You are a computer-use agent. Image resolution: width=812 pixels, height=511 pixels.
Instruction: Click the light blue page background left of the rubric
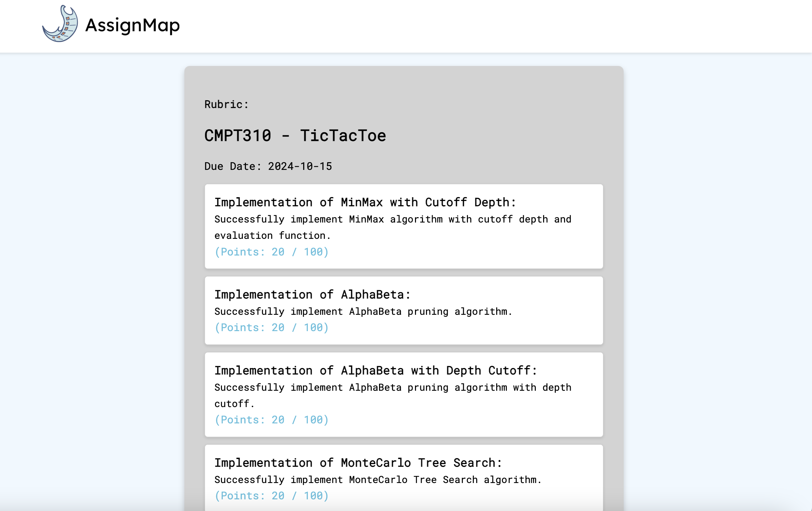[91, 270]
